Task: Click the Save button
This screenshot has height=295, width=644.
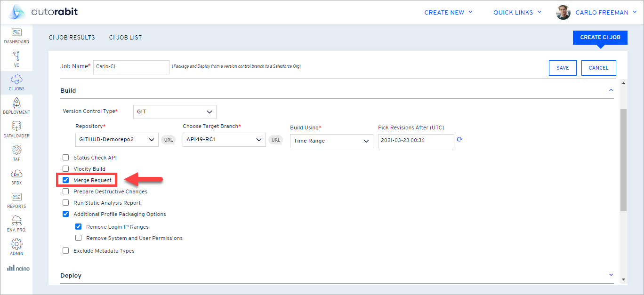Action: pos(563,68)
